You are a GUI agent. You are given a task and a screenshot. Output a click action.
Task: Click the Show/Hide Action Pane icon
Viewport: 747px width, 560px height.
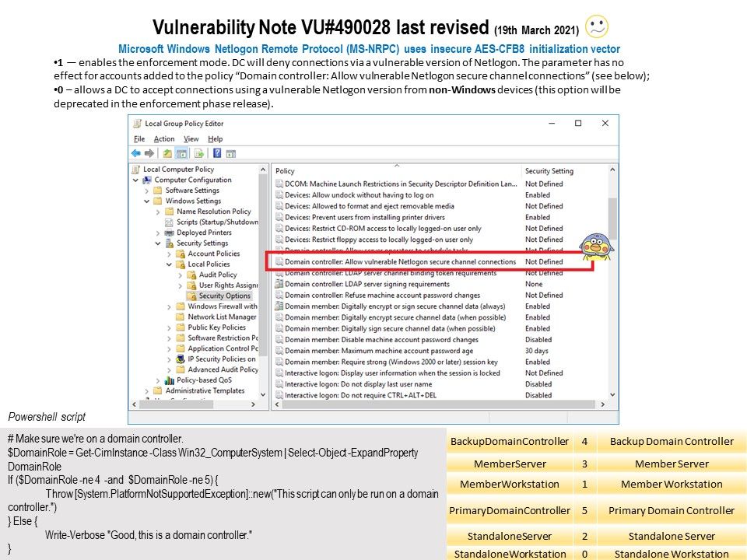pyautogui.click(x=230, y=153)
